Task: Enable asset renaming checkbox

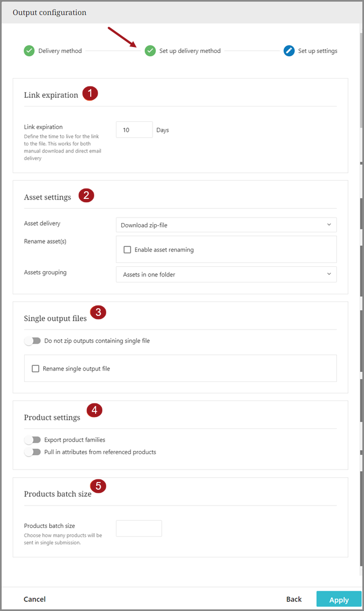Action: pos(127,250)
